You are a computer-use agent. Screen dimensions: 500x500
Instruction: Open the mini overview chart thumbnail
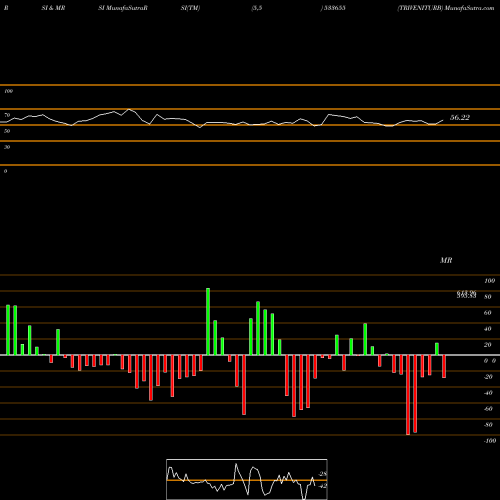point(247,479)
